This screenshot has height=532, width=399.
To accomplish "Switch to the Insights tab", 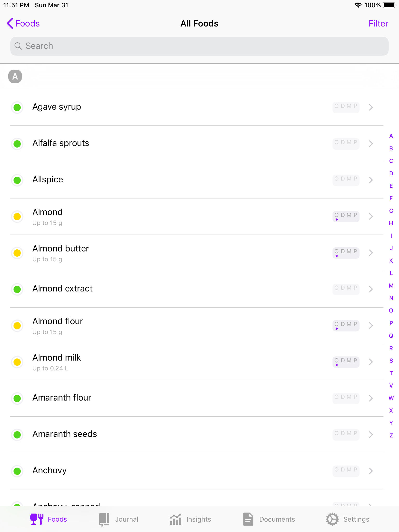I will (198, 519).
